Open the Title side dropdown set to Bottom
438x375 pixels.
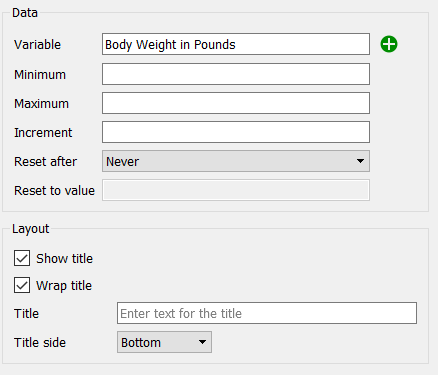pos(164,342)
